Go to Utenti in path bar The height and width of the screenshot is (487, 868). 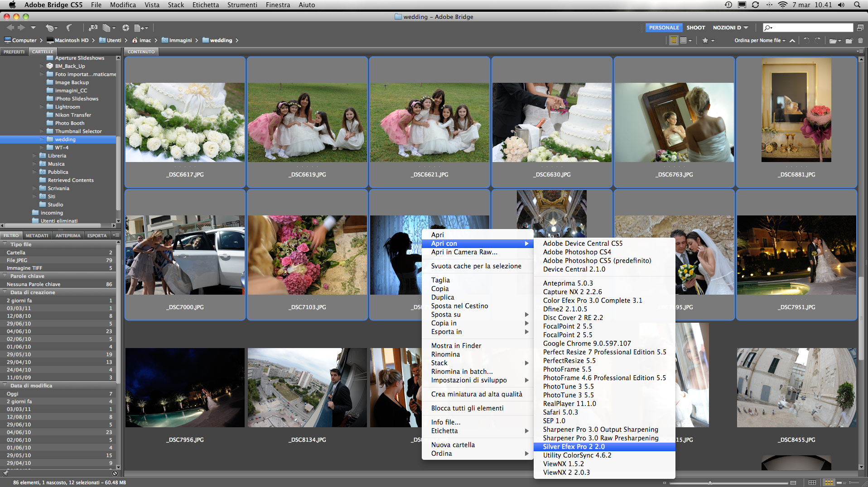pyautogui.click(x=110, y=40)
